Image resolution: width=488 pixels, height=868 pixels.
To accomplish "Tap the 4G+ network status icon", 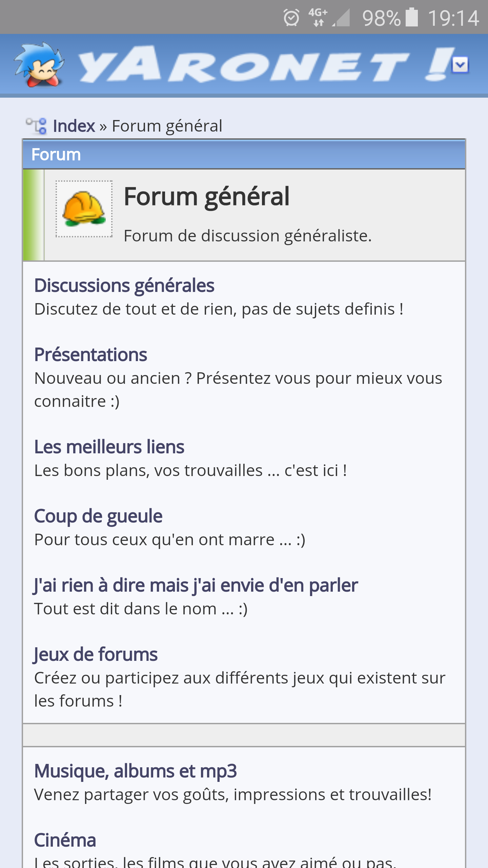I will coord(318,18).
